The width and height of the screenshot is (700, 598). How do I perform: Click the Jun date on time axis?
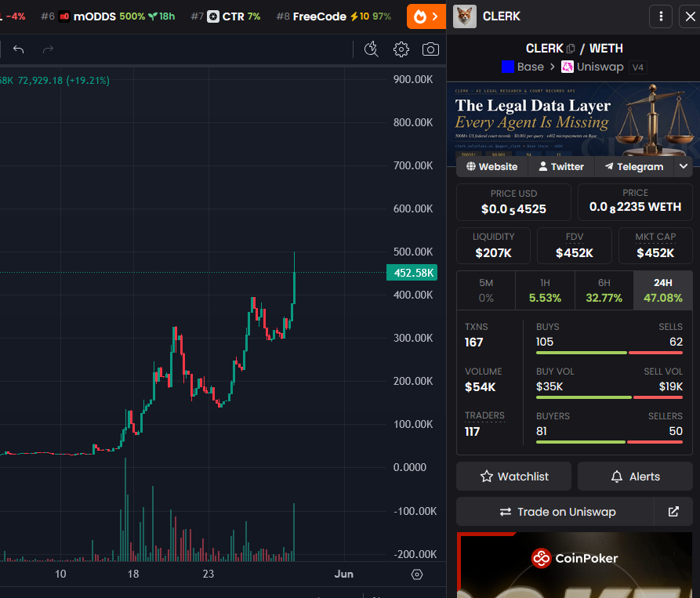[344, 574]
